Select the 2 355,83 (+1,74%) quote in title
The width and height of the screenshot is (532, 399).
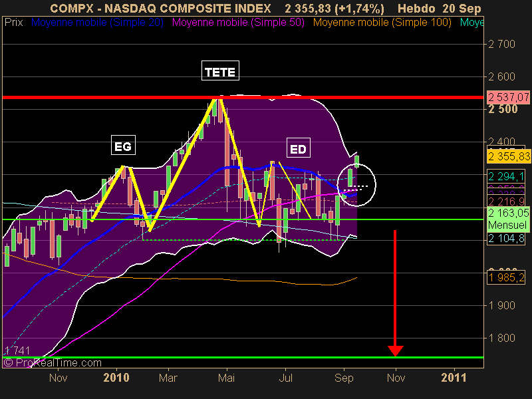click(x=334, y=9)
